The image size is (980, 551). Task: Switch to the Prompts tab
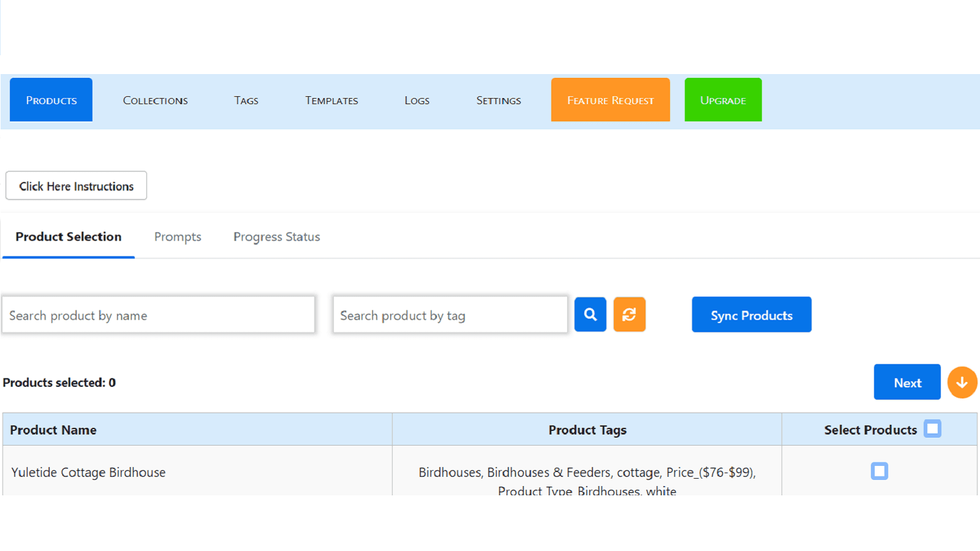(x=178, y=236)
